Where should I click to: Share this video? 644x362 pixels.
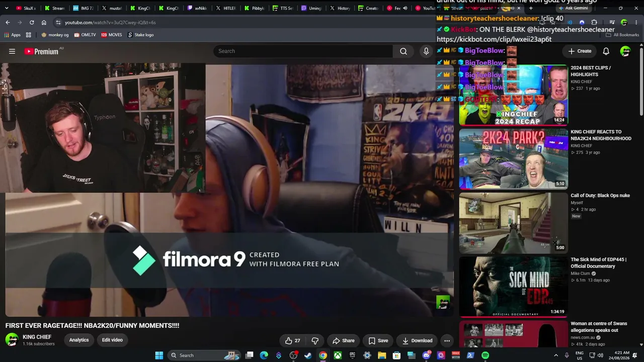point(344,340)
